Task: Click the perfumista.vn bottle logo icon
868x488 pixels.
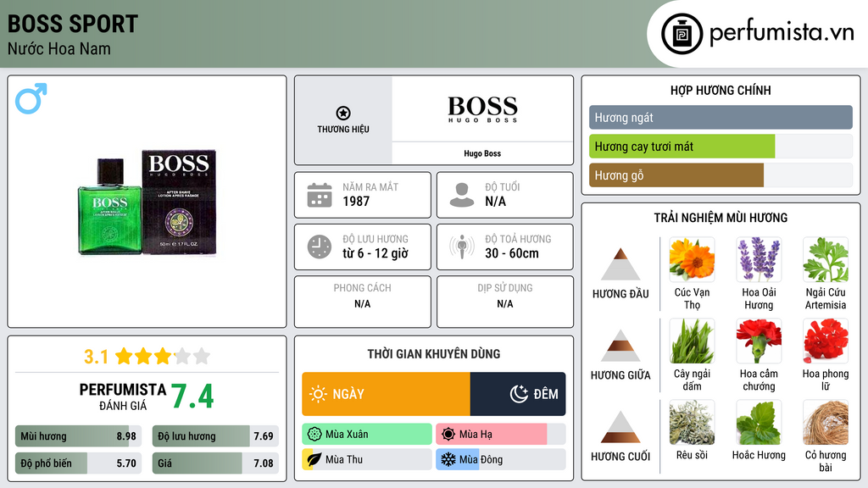Action: click(x=680, y=34)
